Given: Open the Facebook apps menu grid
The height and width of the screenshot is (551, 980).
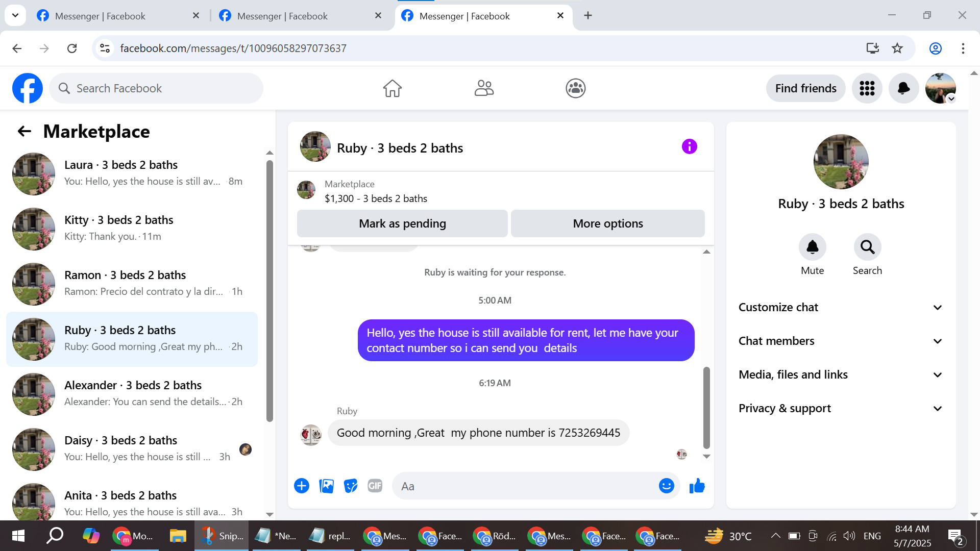Looking at the screenshot, I should pyautogui.click(x=867, y=88).
